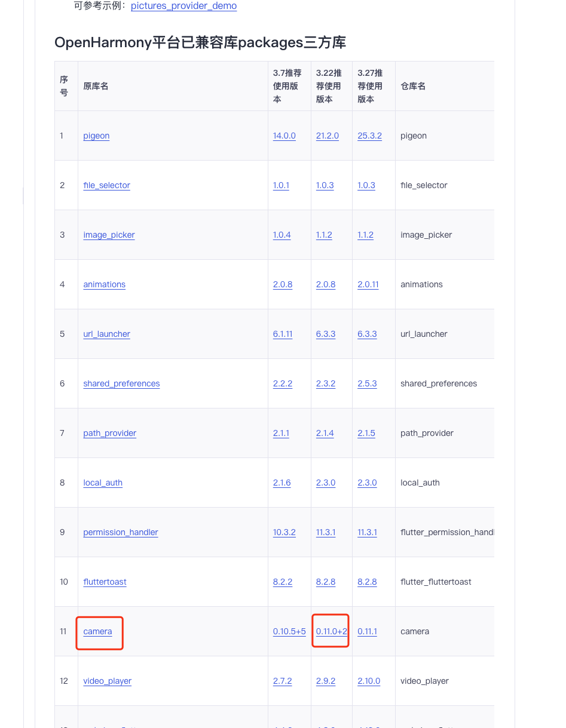The image size is (566, 728).
Task: Open the file_selector library link
Action: click(x=106, y=185)
